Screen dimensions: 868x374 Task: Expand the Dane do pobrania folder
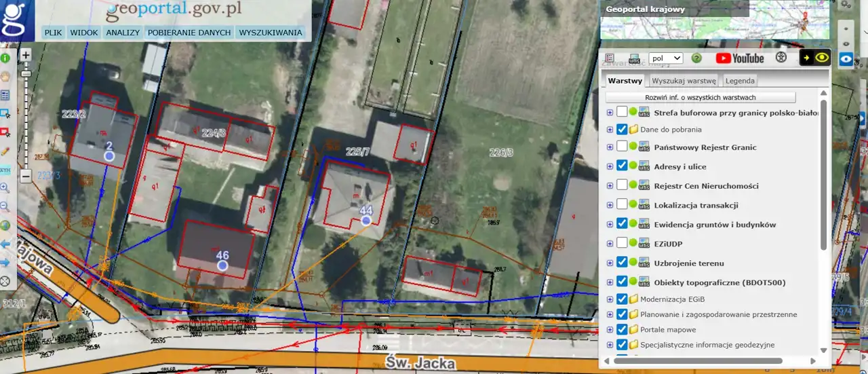pyautogui.click(x=610, y=129)
